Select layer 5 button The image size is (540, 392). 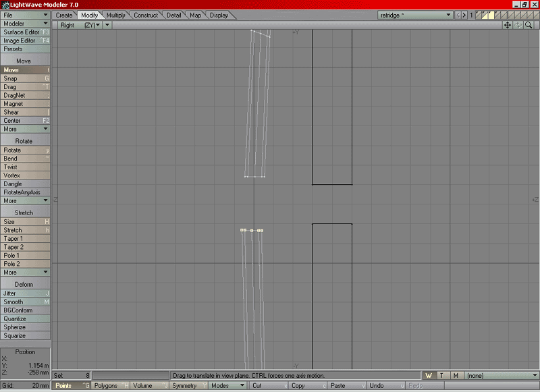point(504,15)
